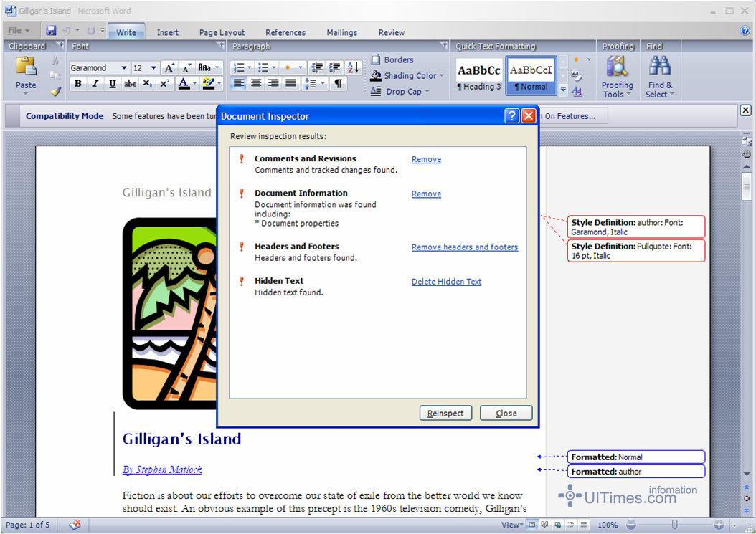Image resolution: width=756 pixels, height=534 pixels.
Task: Open the font size 12 dropdown
Action: point(153,68)
